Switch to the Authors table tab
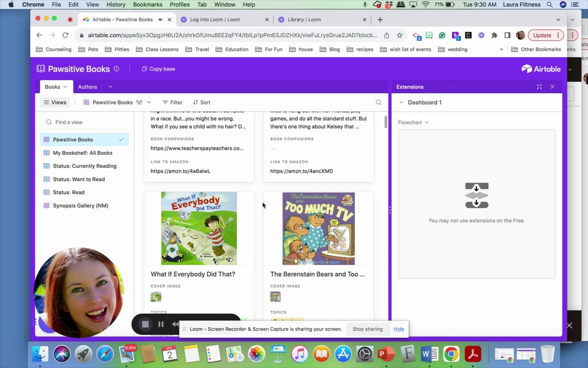588x368 pixels. point(87,87)
